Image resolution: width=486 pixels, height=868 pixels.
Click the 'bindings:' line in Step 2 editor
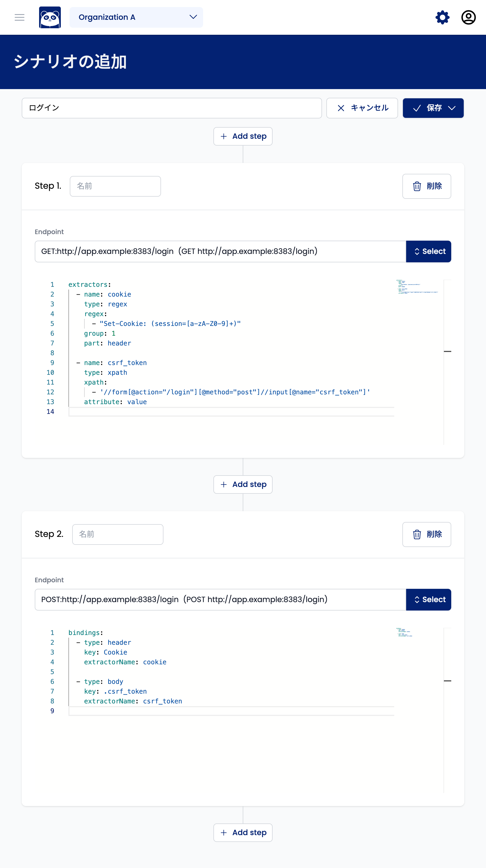tap(86, 633)
